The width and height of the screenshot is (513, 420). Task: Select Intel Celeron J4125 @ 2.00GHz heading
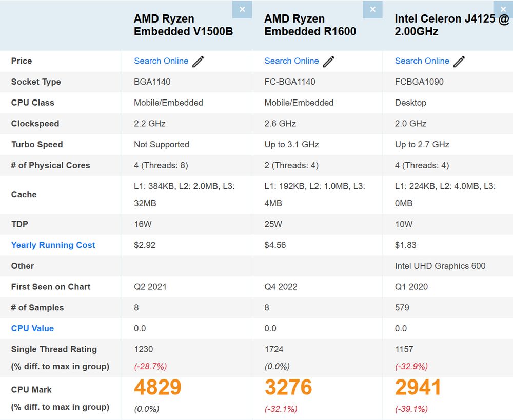(452, 25)
